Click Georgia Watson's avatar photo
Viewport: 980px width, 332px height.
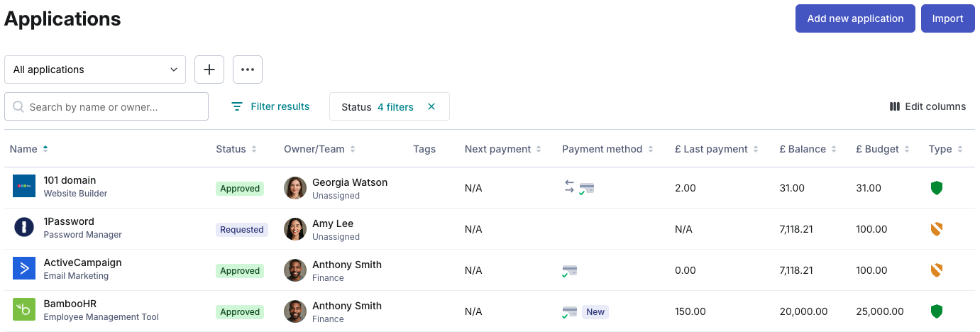coord(295,188)
